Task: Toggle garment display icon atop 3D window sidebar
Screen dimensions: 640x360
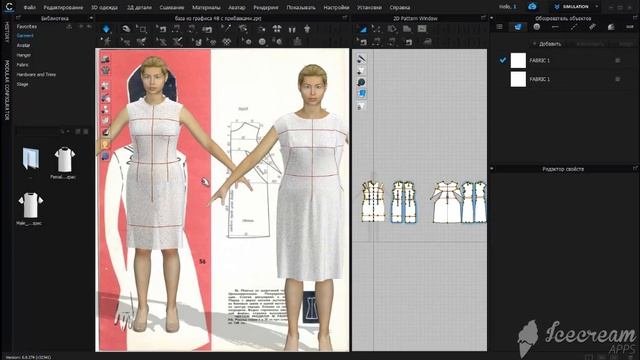Action: coord(105,59)
